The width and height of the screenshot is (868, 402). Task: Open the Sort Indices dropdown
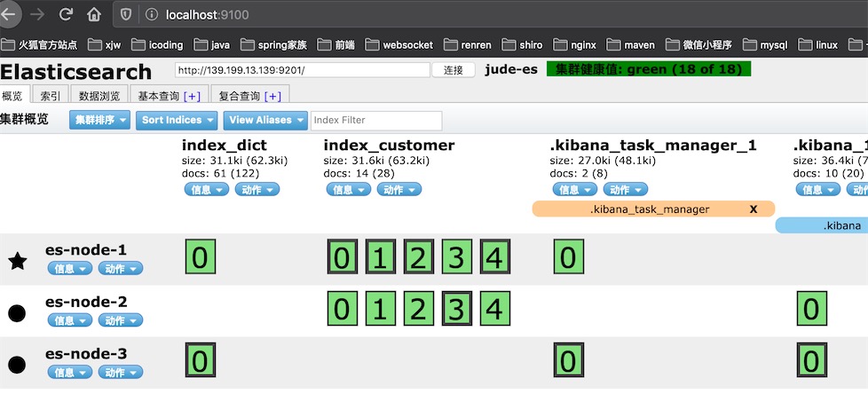(x=178, y=120)
